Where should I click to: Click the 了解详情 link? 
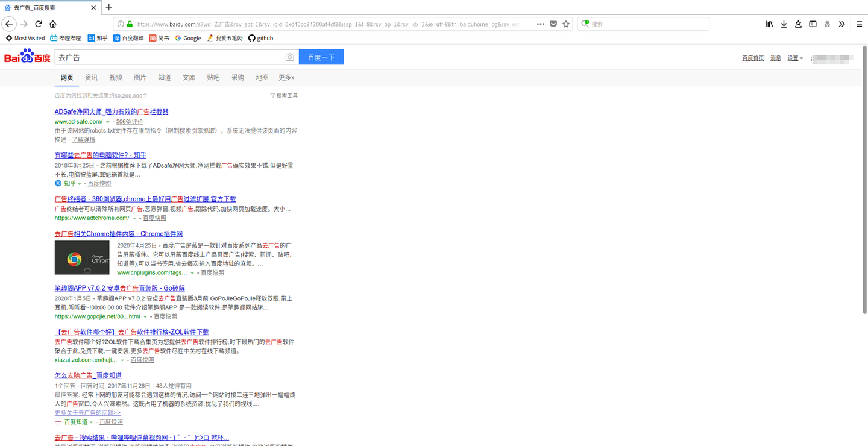(x=84, y=140)
